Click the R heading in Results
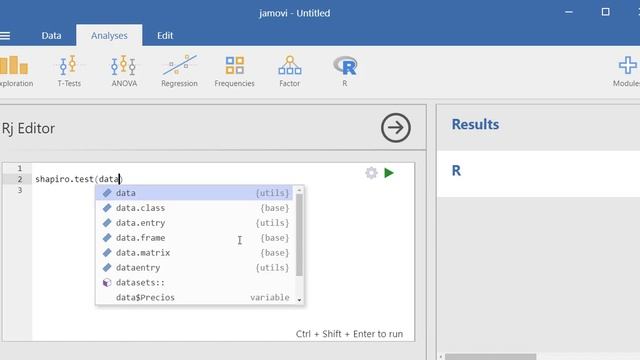 point(456,171)
